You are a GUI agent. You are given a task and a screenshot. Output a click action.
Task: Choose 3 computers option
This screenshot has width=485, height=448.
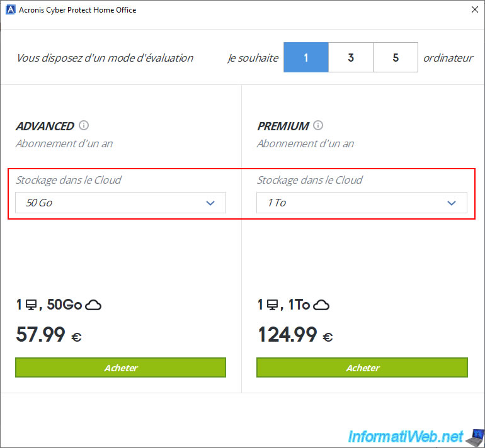click(351, 58)
